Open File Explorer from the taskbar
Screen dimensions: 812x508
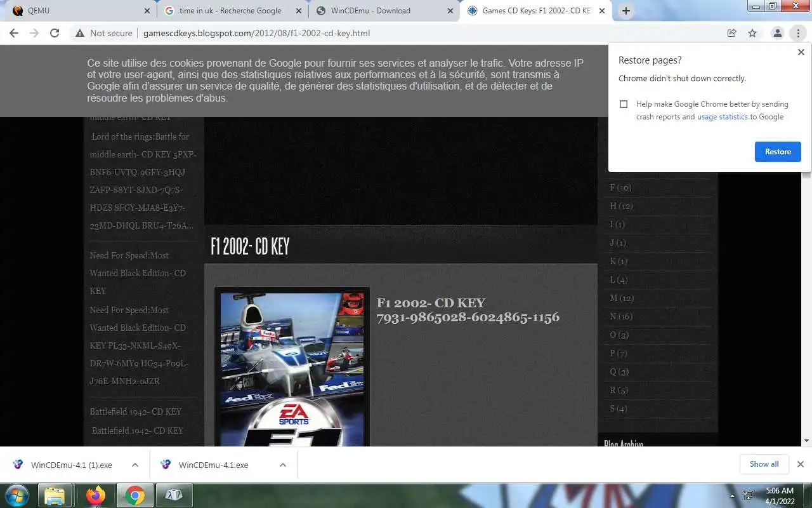(56, 495)
